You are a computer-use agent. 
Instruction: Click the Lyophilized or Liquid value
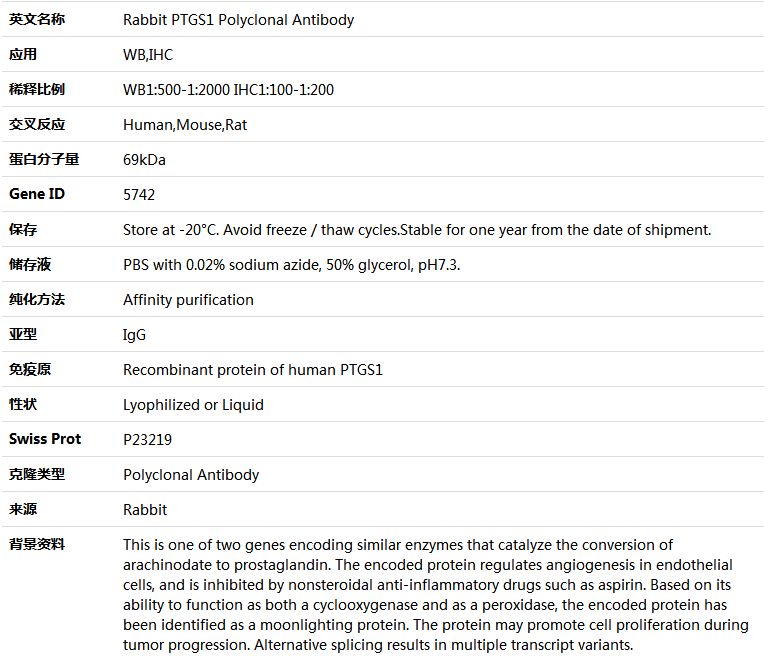(x=193, y=405)
